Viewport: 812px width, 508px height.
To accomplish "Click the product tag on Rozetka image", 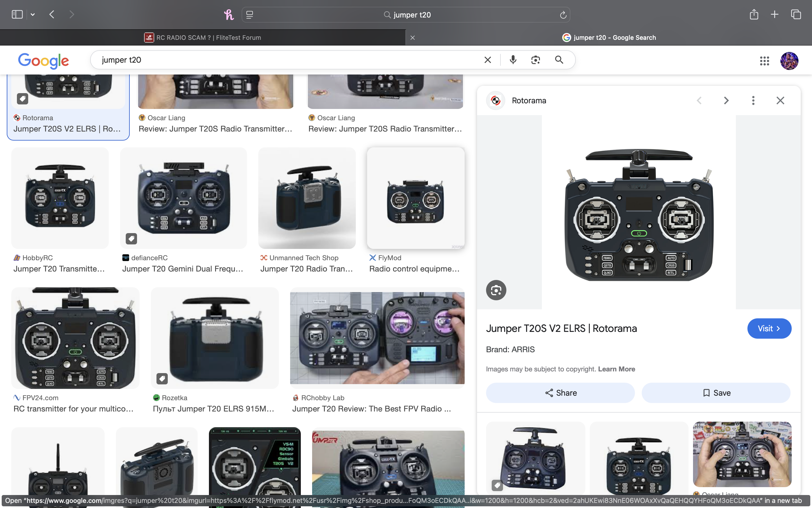I will point(162,379).
